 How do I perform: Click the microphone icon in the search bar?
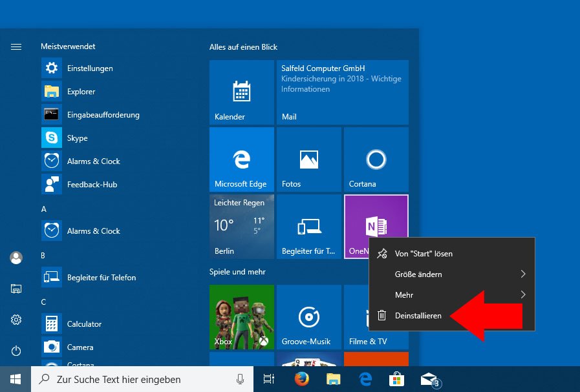click(239, 379)
